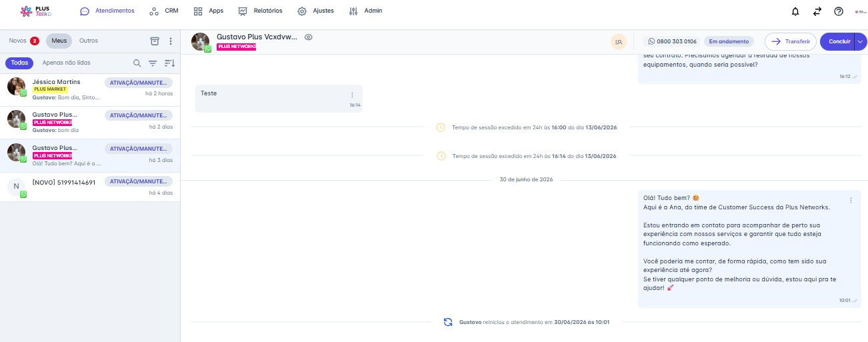Click ATIVAÇÃO/MANUTE tag on NOVO contact row
The image size is (868, 342).
[x=139, y=182]
